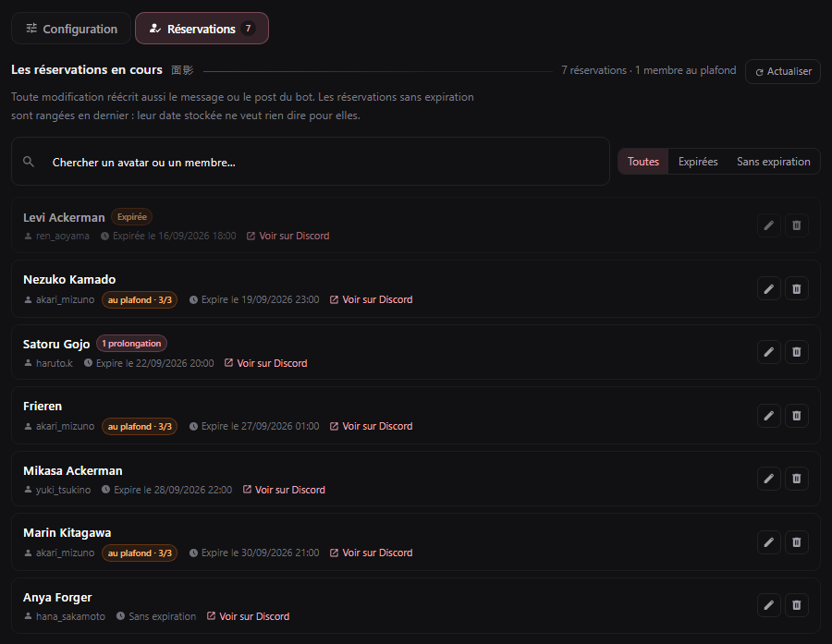Click Expire le 30/09/2026 21:00
This screenshot has width=832, height=644.
254,553
